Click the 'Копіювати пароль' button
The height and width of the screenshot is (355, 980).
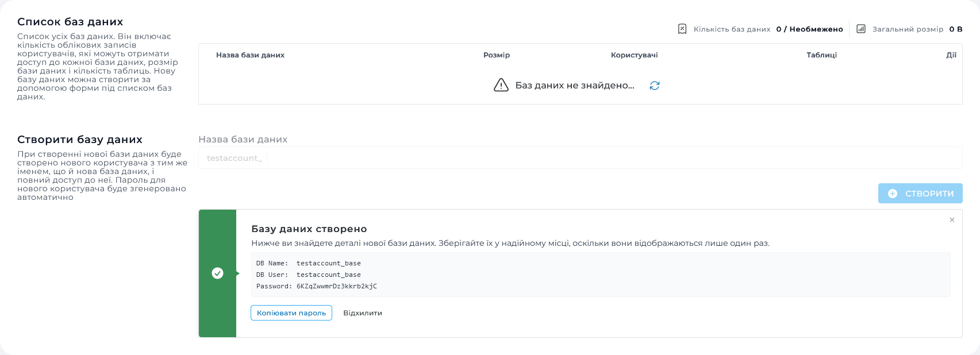(x=291, y=313)
